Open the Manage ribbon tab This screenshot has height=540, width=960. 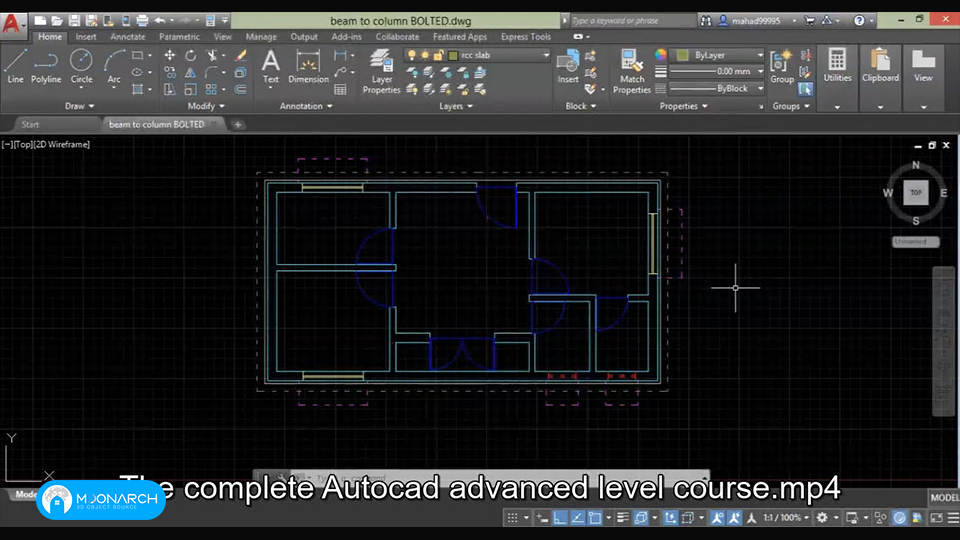click(x=261, y=37)
